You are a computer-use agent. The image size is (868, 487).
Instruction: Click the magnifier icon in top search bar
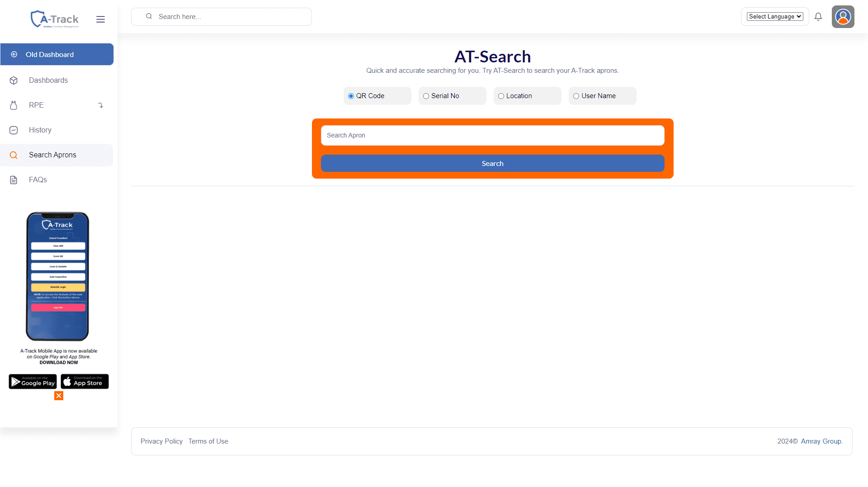(x=149, y=16)
